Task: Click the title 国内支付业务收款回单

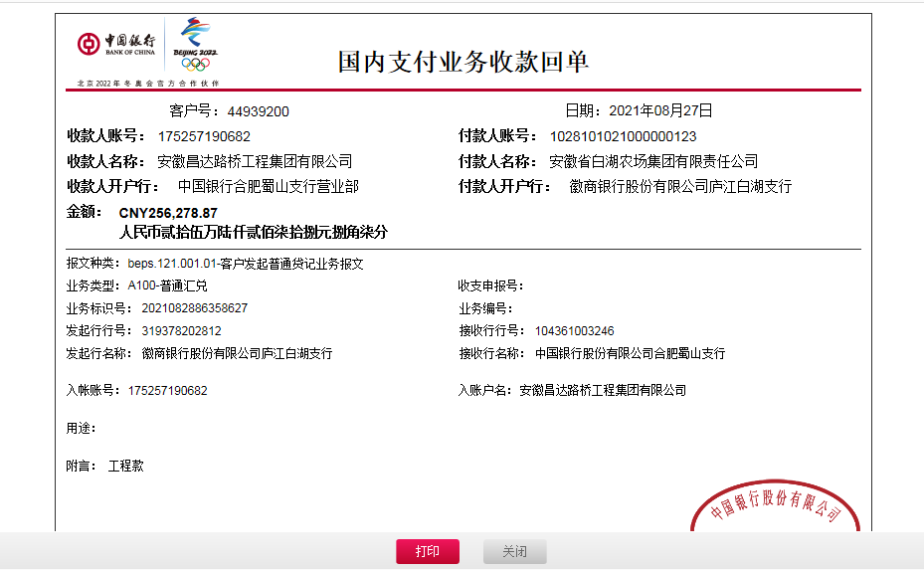Action: click(463, 62)
